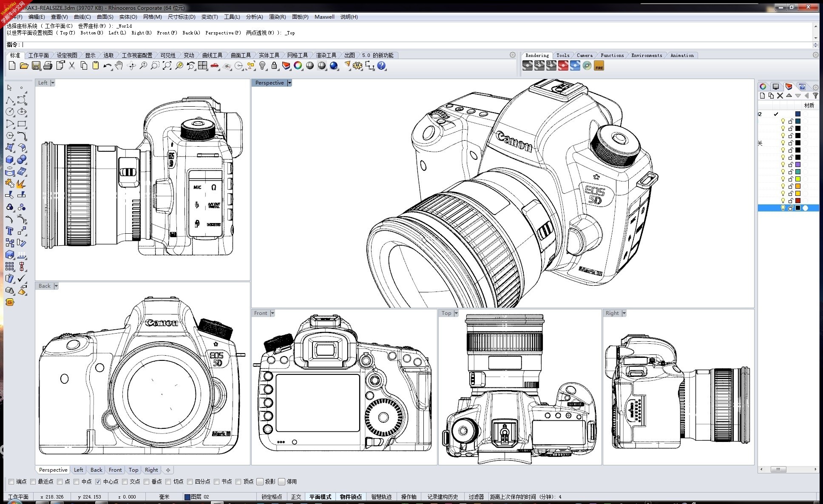
Task: Open the 曲线(C) menu
Action: [x=82, y=17]
